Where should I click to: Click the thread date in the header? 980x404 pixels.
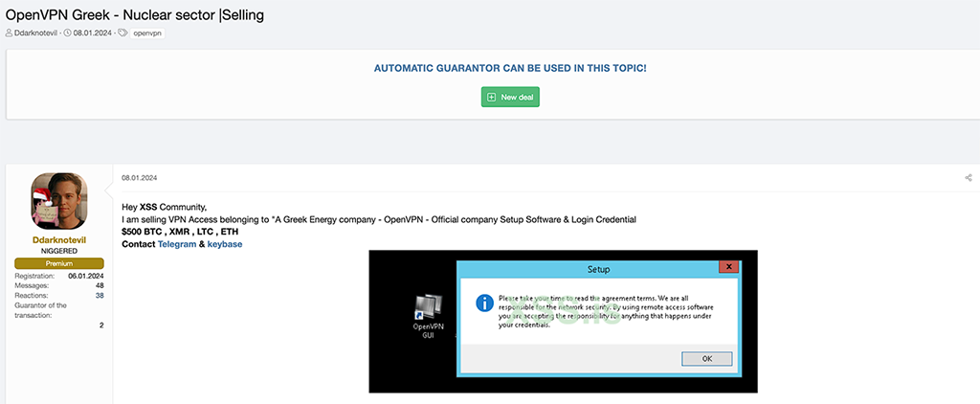91,34
